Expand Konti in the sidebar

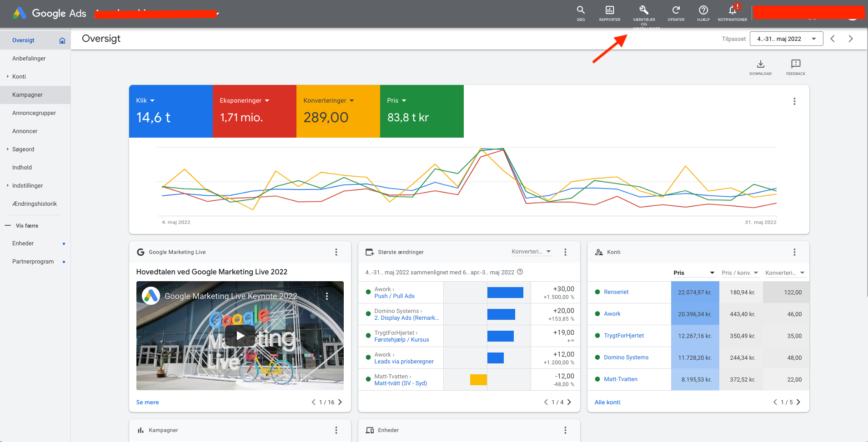(x=8, y=76)
